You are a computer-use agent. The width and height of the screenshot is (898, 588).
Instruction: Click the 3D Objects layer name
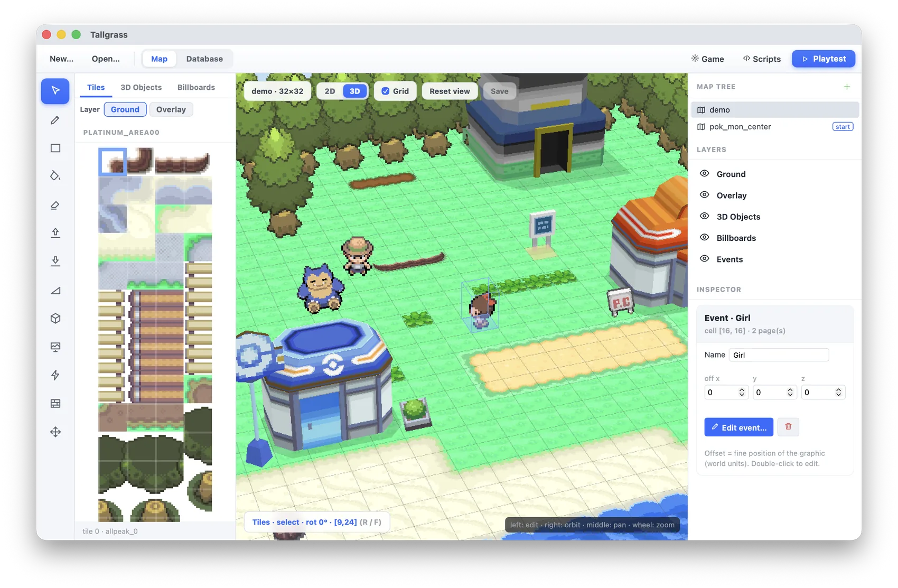point(738,217)
